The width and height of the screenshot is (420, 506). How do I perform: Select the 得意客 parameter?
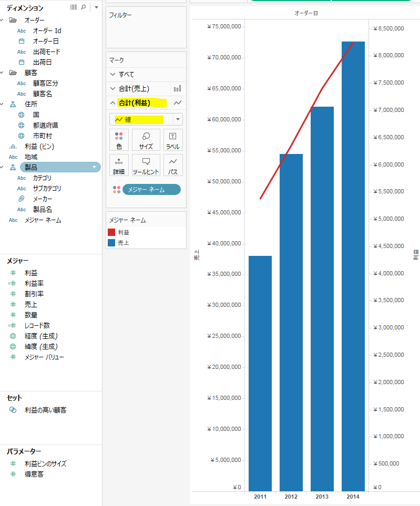[x=34, y=474]
